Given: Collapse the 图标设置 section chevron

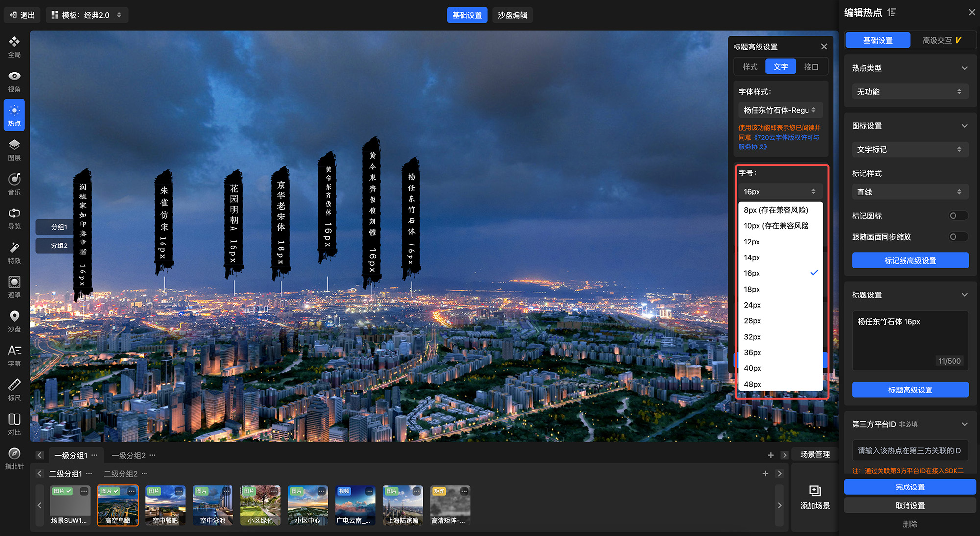Looking at the screenshot, I should click(964, 126).
